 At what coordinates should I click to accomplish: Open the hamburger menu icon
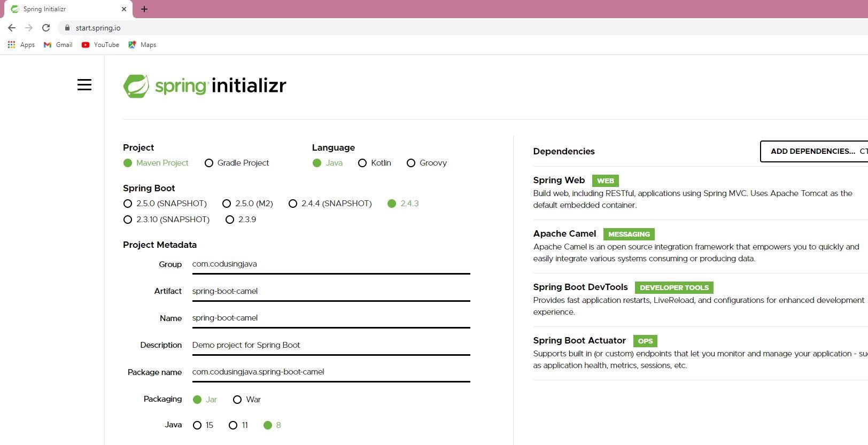(84, 85)
